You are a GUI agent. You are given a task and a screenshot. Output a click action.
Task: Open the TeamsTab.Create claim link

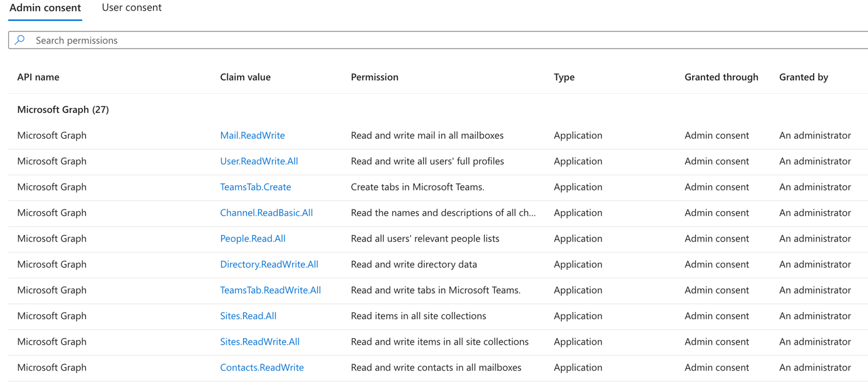255,187
